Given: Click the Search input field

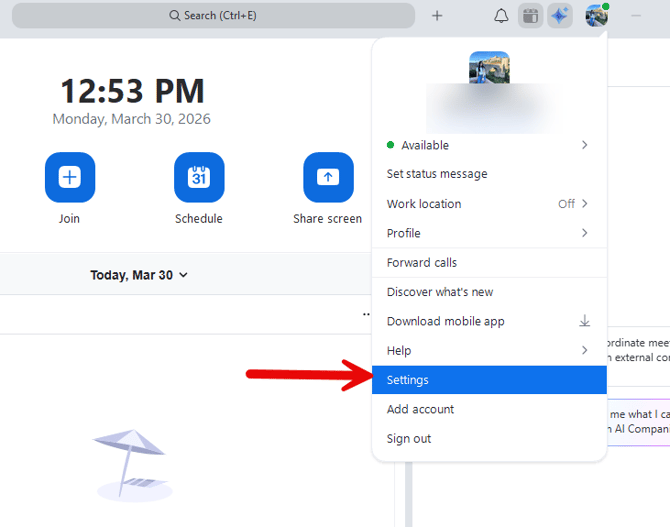Looking at the screenshot, I should pos(213,16).
